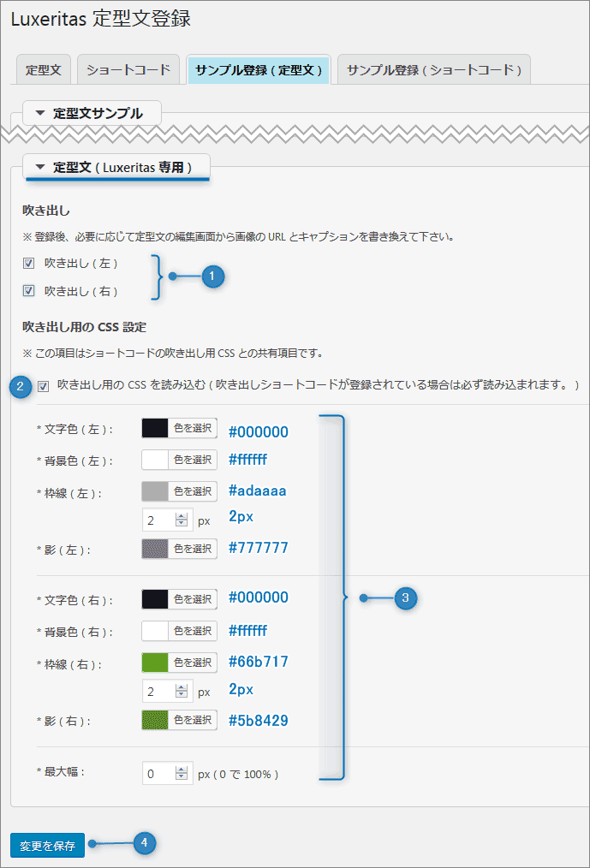The height and width of the screenshot is (868, 590).
Task: Click the 変更を保存 button
Action: [48, 846]
